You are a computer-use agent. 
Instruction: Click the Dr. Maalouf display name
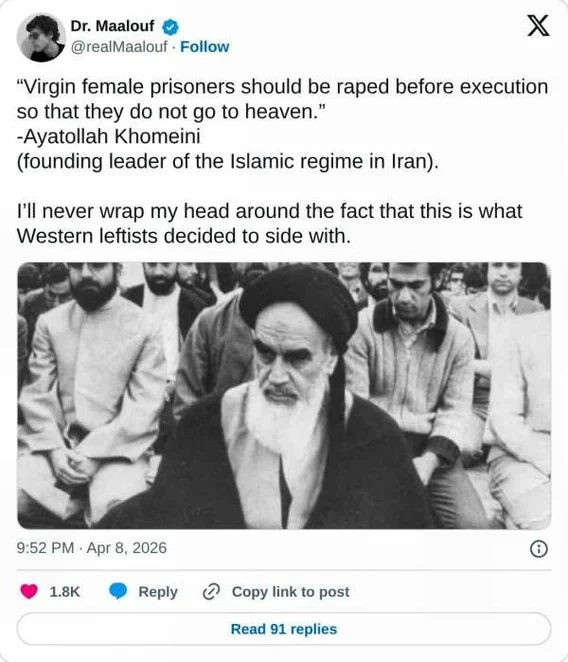pos(112,26)
